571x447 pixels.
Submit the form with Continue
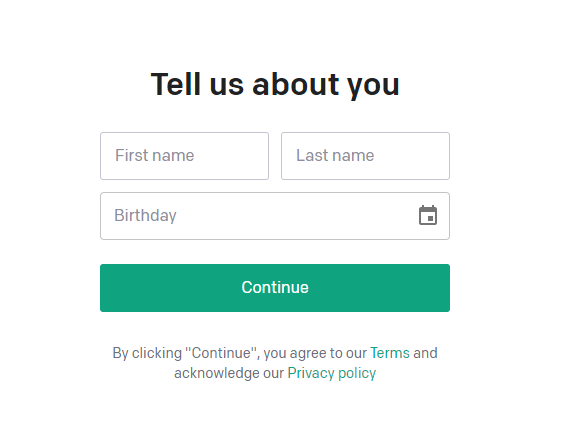[275, 288]
